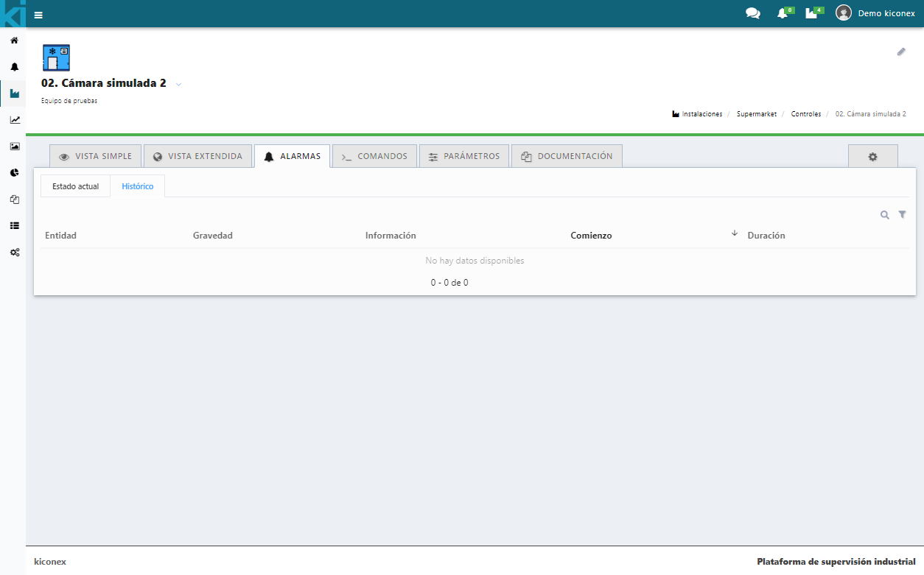This screenshot has width=924, height=575.
Task: Click the pencil edit icon
Action: [900, 52]
